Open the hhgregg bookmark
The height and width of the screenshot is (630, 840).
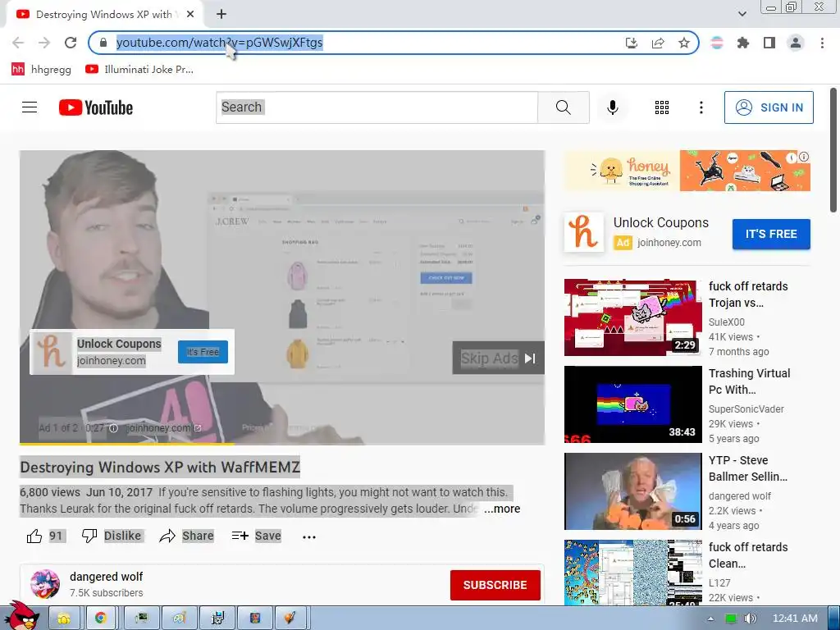pyautogui.click(x=41, y=69)
